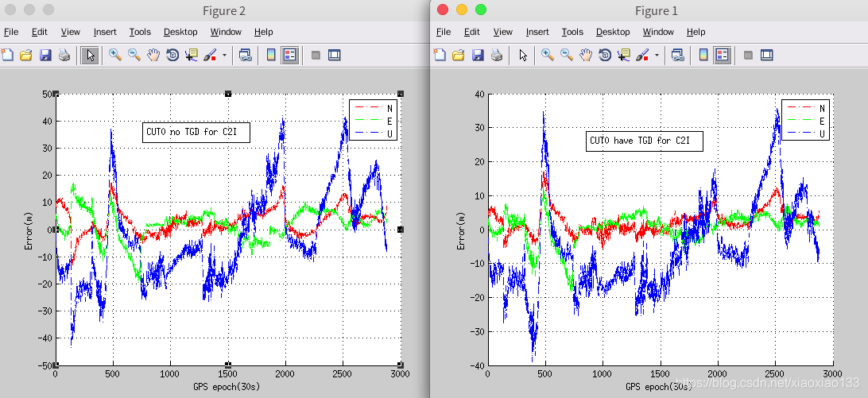Open Insert menu in Figure 1
Screen dimensions: 868x398
click(537, 32)
